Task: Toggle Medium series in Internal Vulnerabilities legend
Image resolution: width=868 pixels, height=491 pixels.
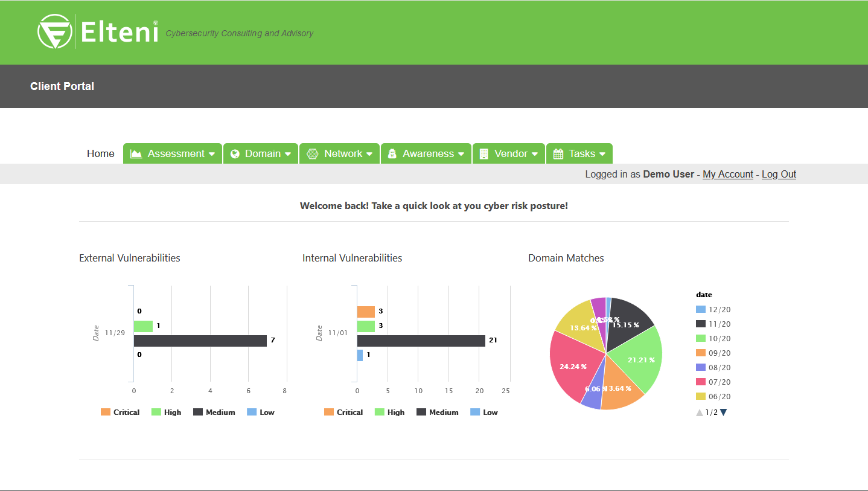Action: [437, 412]
